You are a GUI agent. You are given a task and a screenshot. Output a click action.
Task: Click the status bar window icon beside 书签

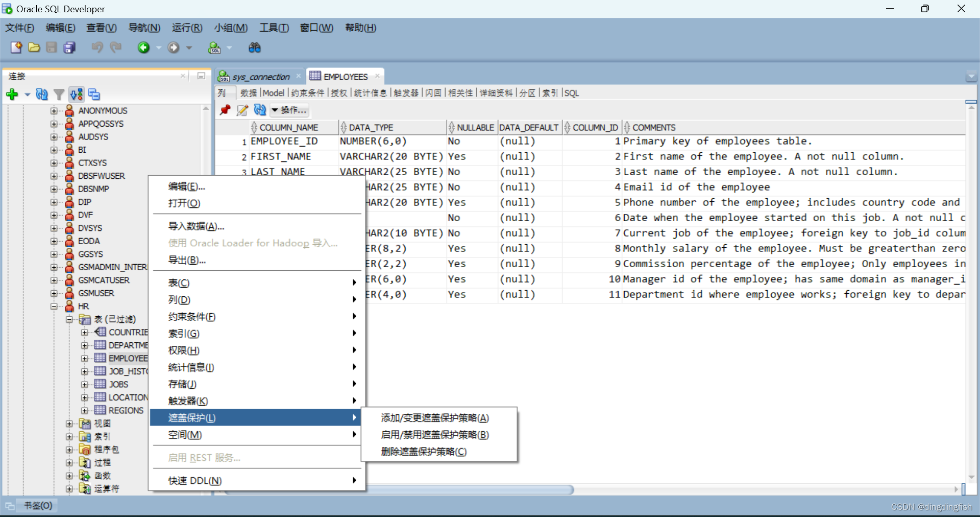[x=10, y=506]
